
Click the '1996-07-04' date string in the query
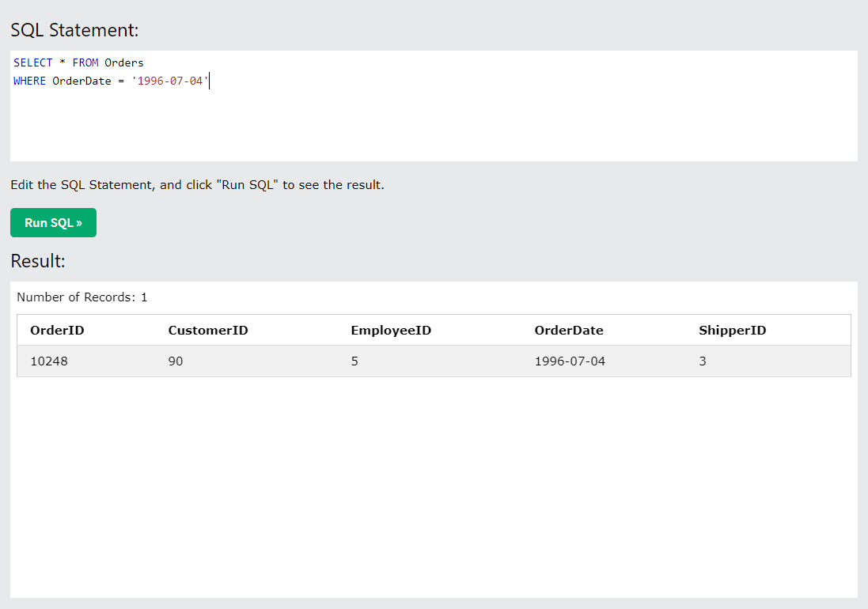coord(170,81)
